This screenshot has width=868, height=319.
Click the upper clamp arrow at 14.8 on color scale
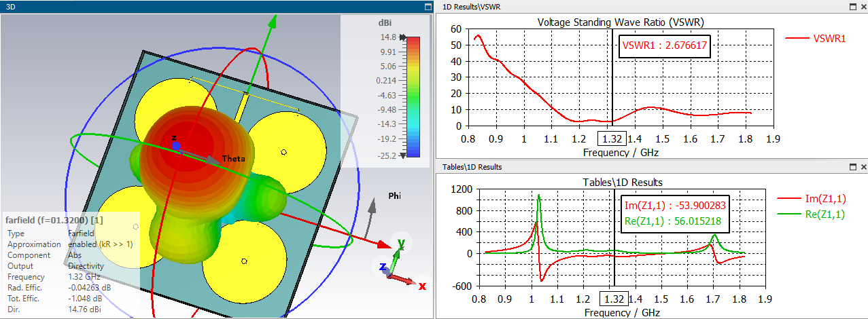click(403, 37)
